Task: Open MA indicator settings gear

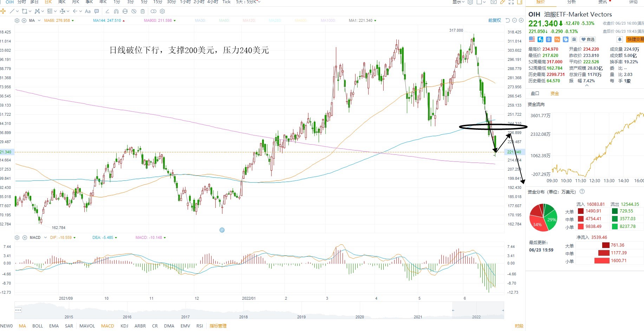Action: coord(17,20)
